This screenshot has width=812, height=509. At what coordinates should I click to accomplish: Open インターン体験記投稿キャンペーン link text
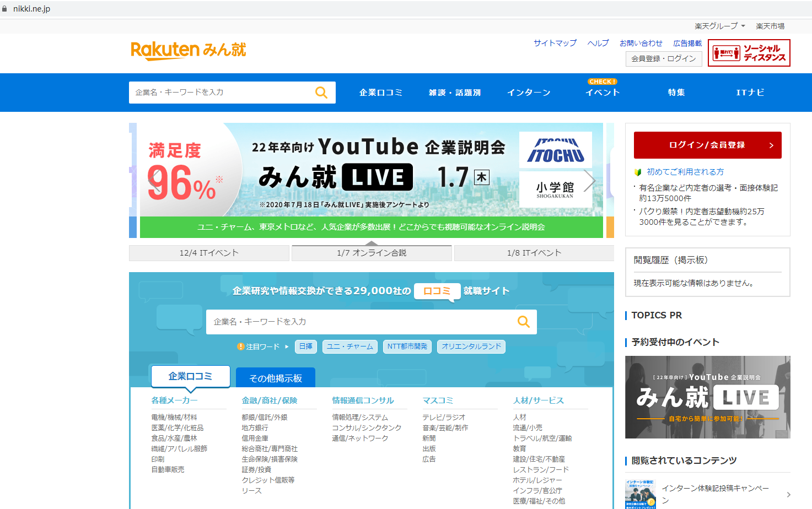coord(715,494)
